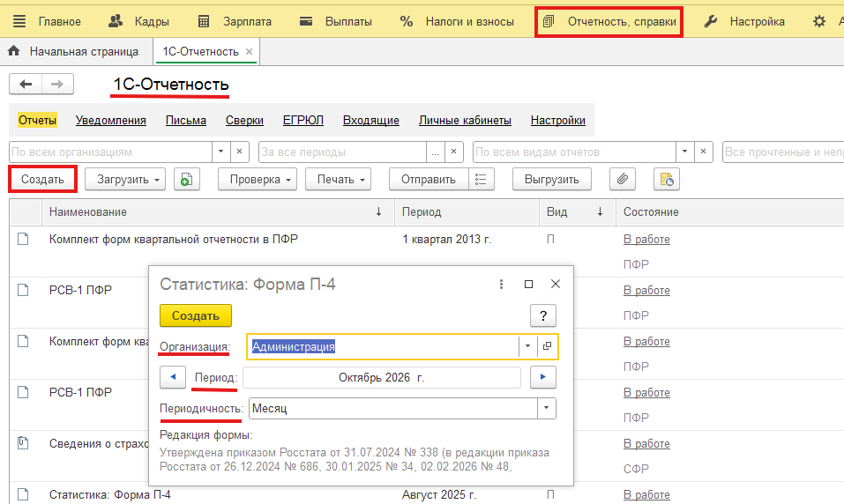Close the 1С-Отчетность tab
844x504 pixels.
click(250, 52)
